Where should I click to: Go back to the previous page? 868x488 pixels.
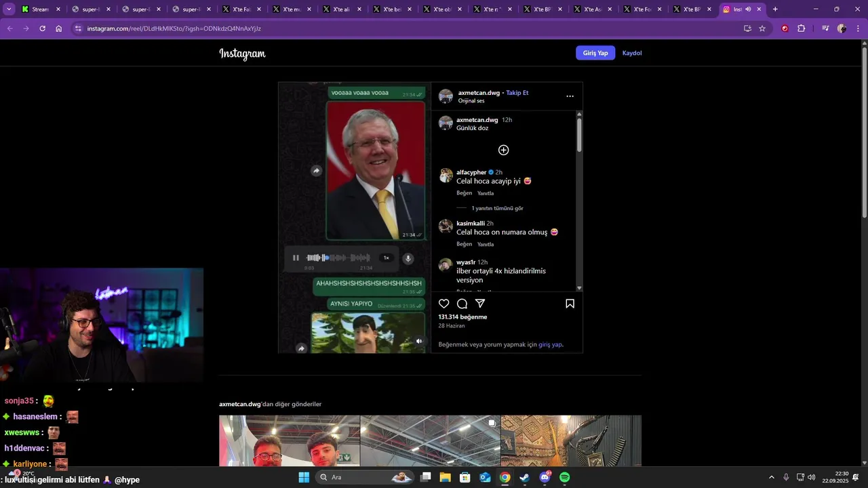click(9, 28)
